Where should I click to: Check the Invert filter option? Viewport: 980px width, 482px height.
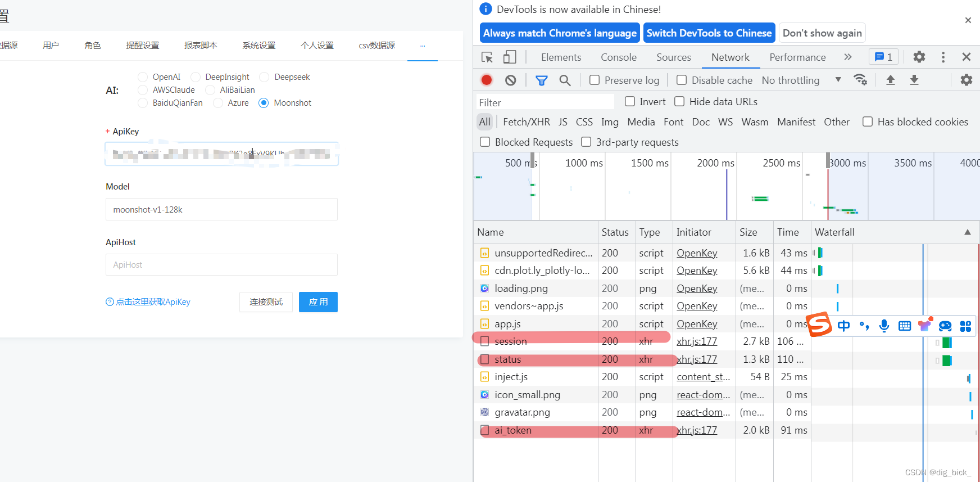point(630,101)
